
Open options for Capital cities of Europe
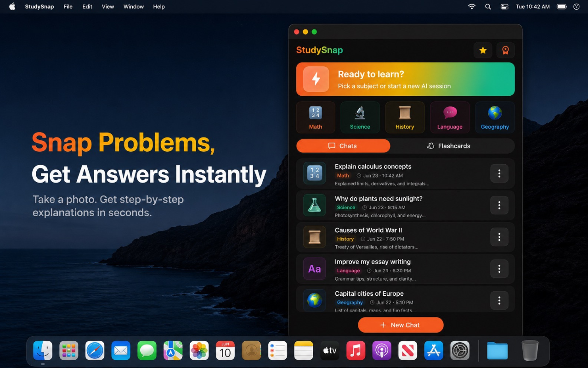499,300
